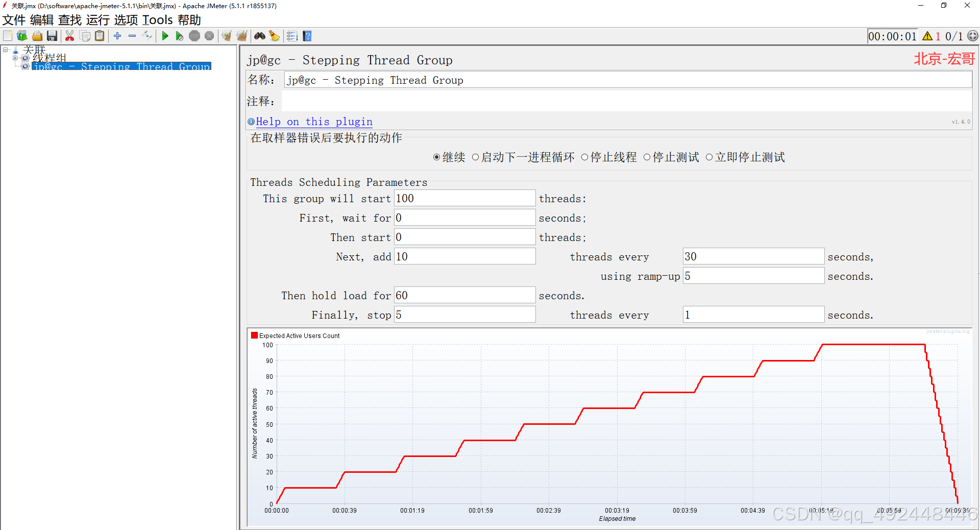Expand the 线程组 tree node
980x530 pixels.
15,58
